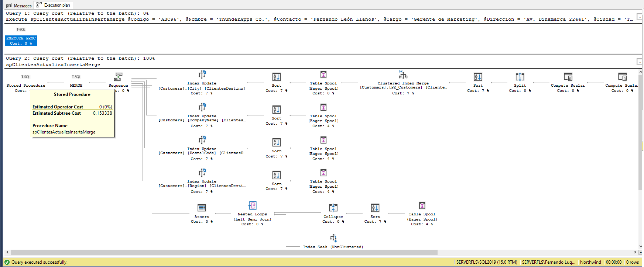
Task: Select the first Compute Scalar icon
Action: pyautogui.click(x=568, y=77)
